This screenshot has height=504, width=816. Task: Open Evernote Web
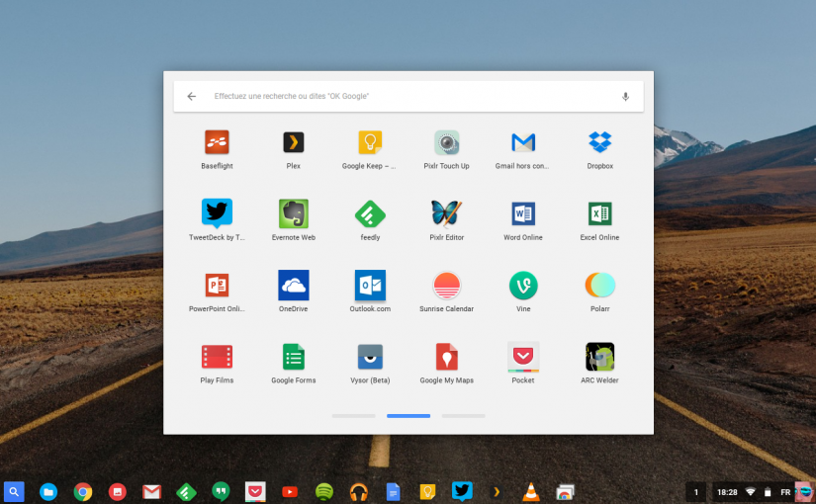(x=294, y=213)
